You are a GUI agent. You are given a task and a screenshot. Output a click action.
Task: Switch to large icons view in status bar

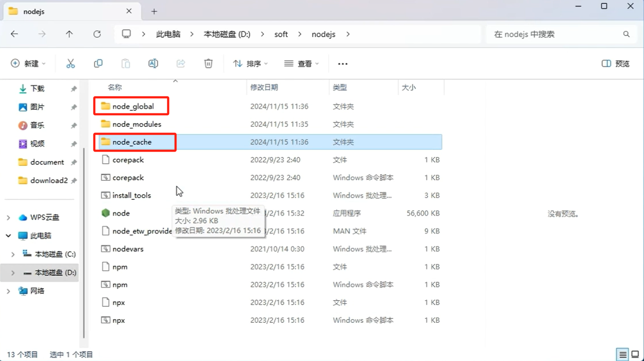coord(635,354)
